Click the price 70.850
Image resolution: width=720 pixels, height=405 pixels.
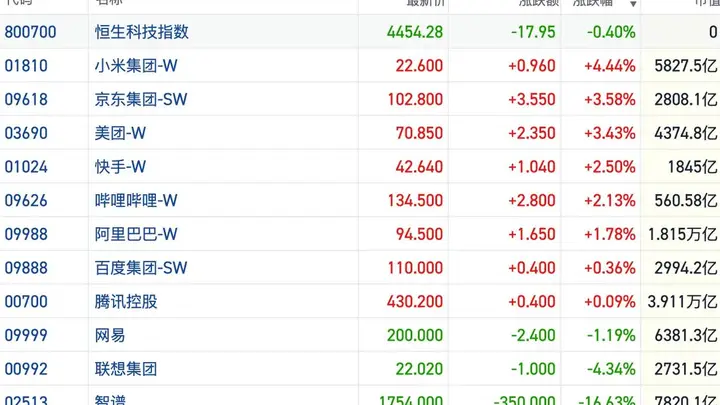click(419, 133)
